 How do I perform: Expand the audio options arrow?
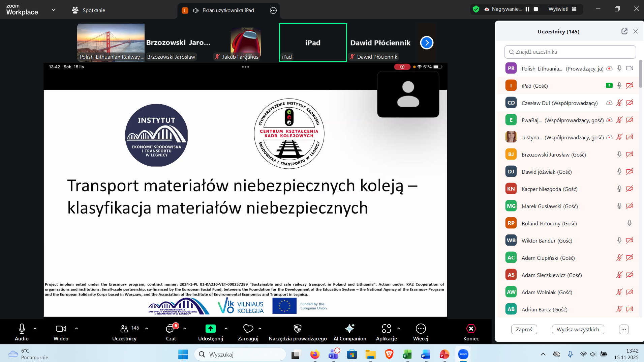click(x=35, y=329)
